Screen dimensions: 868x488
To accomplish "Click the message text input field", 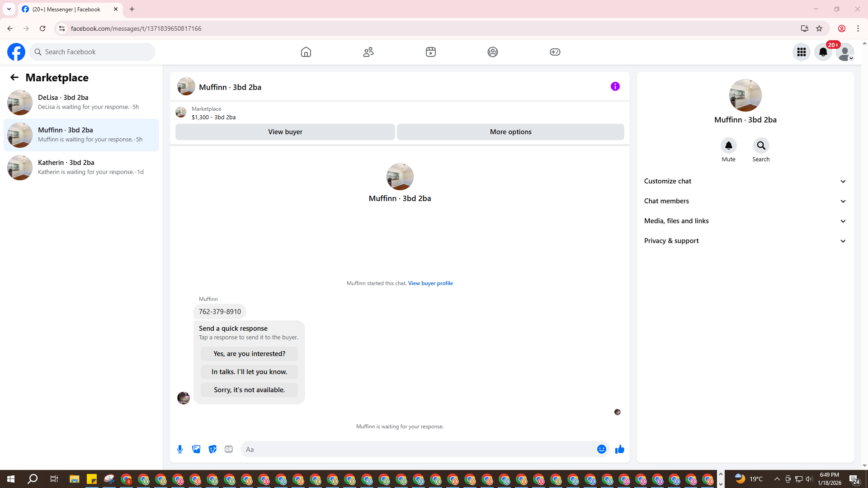I will tap(420, 449).
